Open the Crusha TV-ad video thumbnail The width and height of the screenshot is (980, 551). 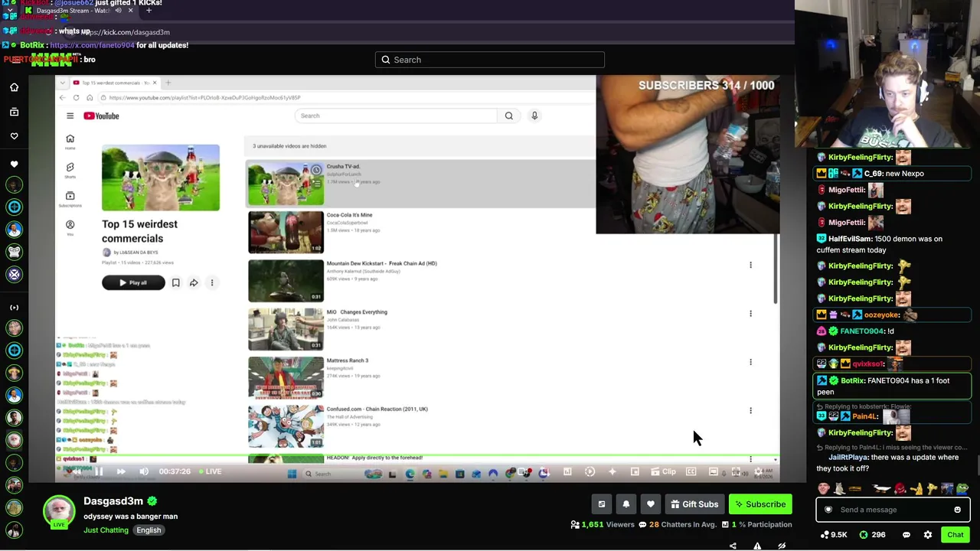[286, 184]
